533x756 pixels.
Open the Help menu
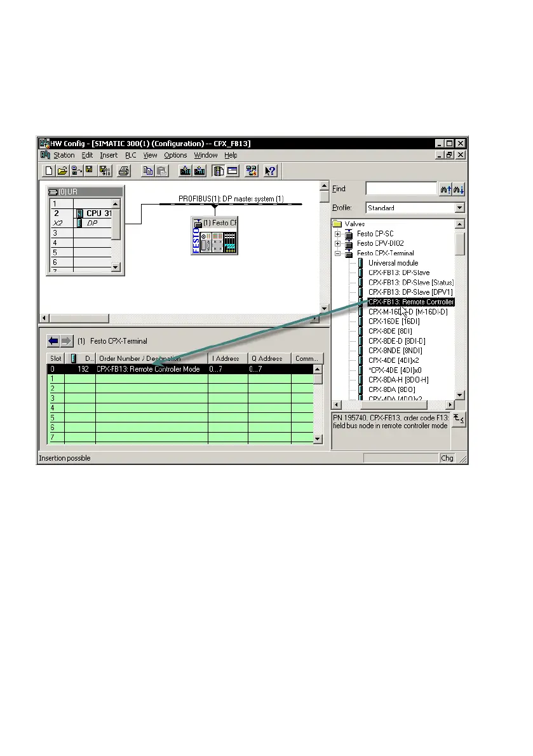[x=231, y=155]
